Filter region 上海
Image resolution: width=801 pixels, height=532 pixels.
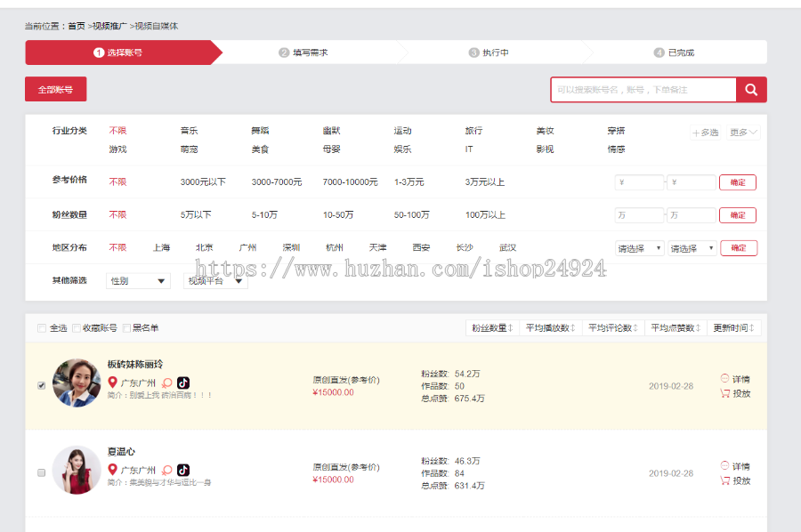click(161, 247)
